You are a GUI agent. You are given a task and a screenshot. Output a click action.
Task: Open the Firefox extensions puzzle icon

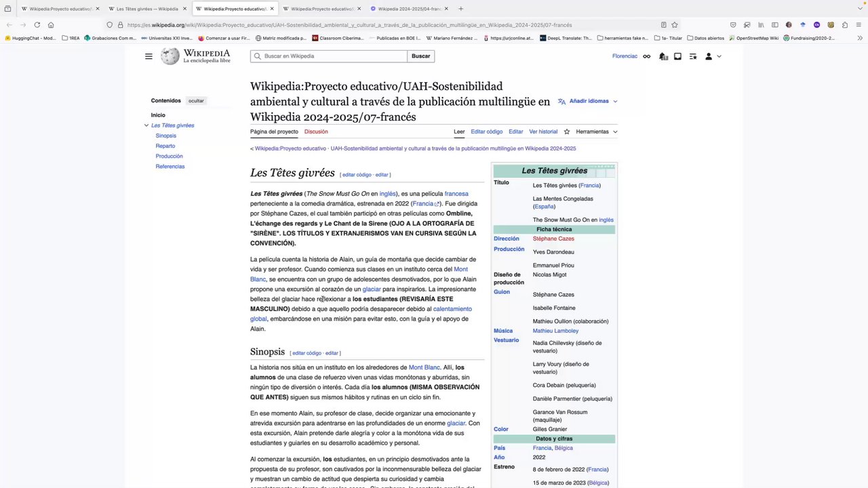coord(844,25)
